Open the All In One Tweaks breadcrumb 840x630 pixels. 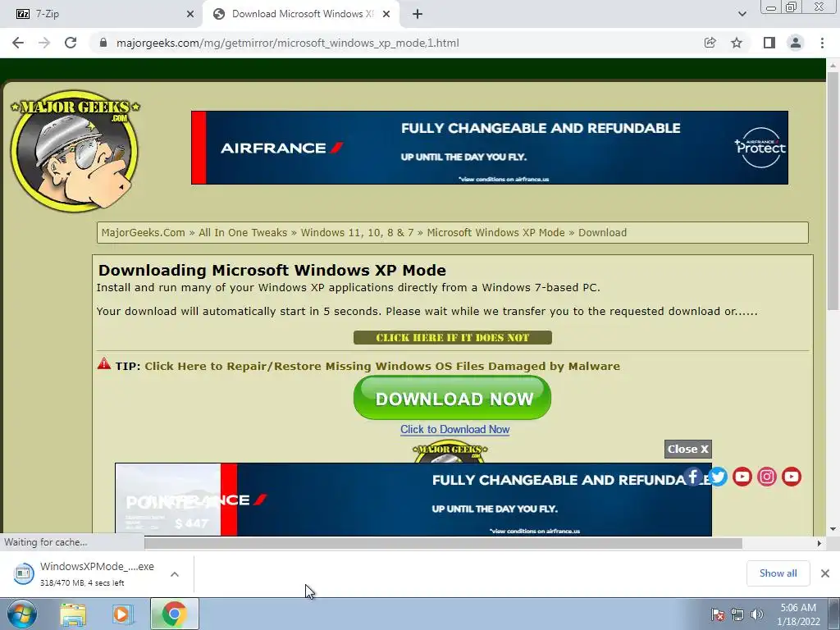coord(243,232)
